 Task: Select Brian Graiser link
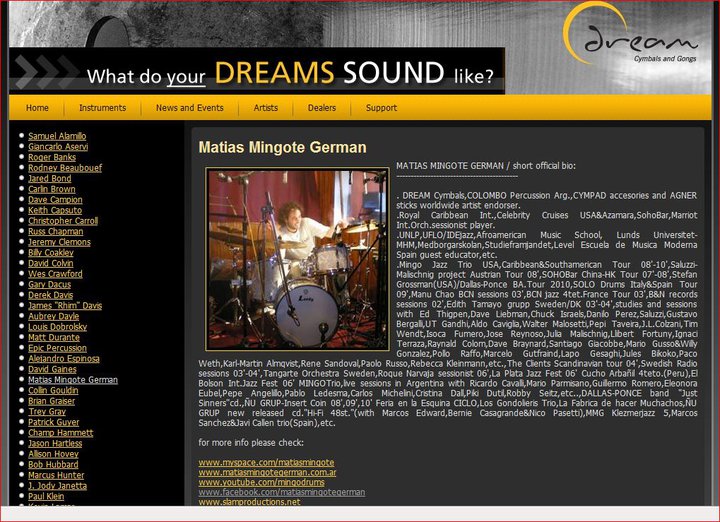(x=51, y=401)
